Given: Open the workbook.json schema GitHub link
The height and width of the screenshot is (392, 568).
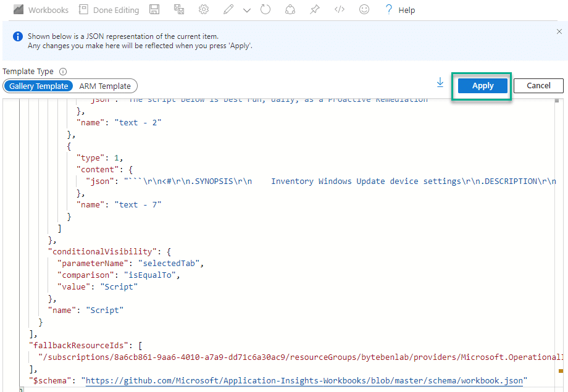Looking at the screenshot, I should (304, 381).
